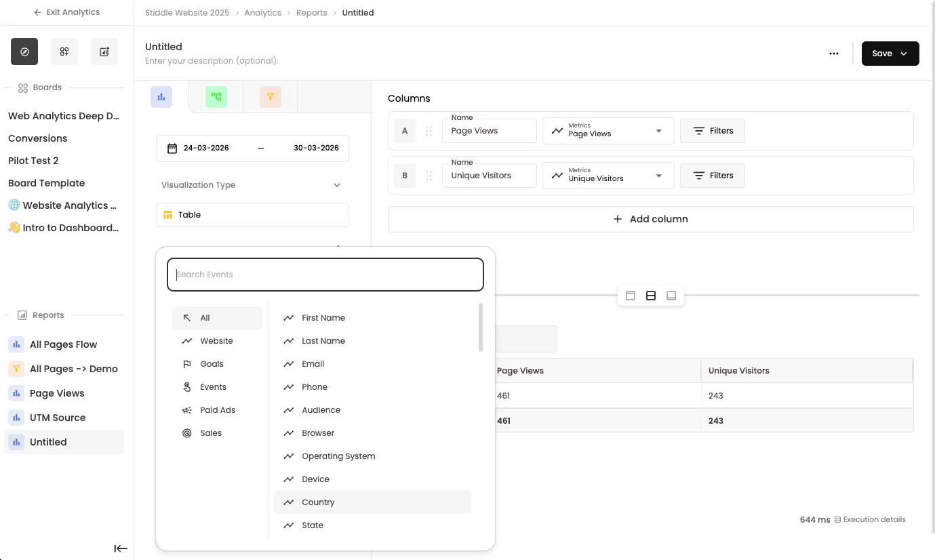The image size is (935, 560).
Task: Focus the Search Events field
Action: (x=325, y=275)
